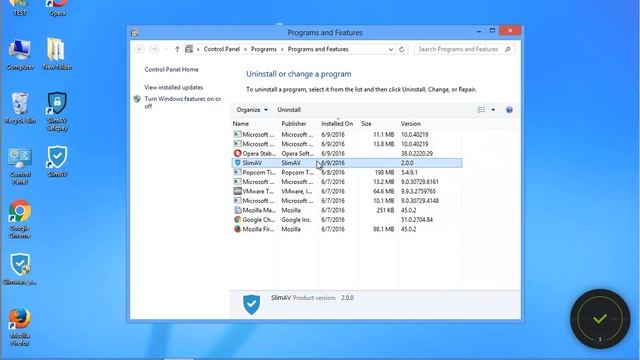Image resolution: width=640 pixels, height=360 pixels.
Task: Expand the view options dropdown arrow
Action: 493,110
